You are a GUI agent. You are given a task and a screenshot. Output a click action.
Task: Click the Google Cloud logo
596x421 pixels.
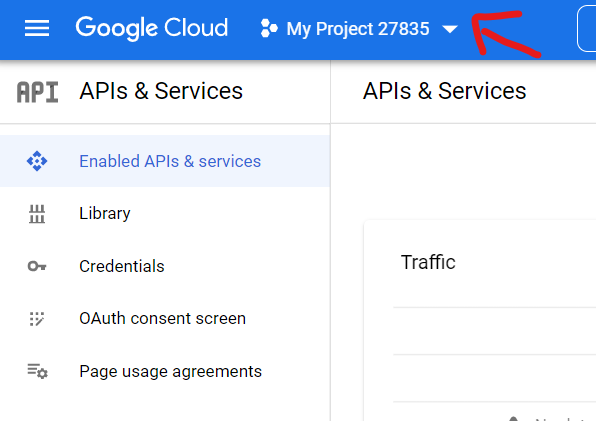152,28
